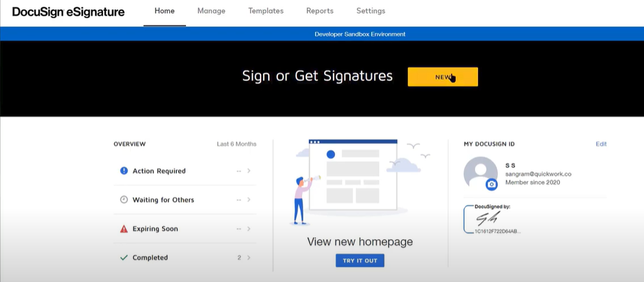Click the Edit link for DocuSign ID
Viewport: 644px width, 282px height.
[x=601, y=144]
